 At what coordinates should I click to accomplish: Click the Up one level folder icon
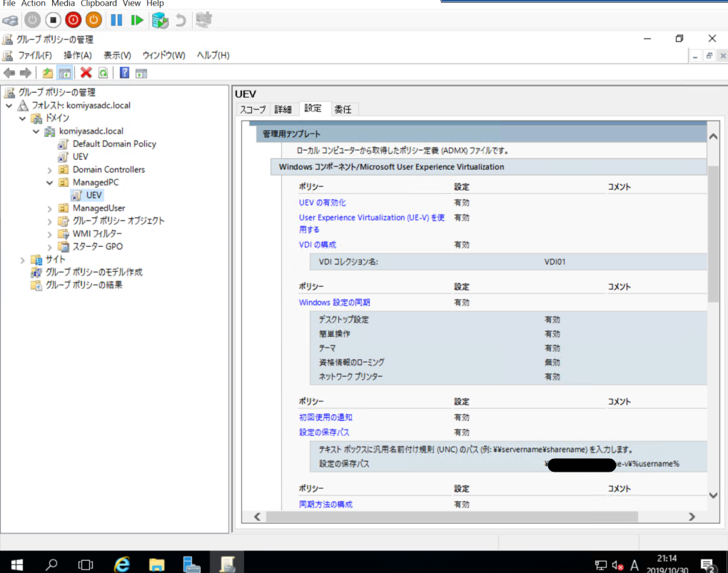click(x=47, y=73)
